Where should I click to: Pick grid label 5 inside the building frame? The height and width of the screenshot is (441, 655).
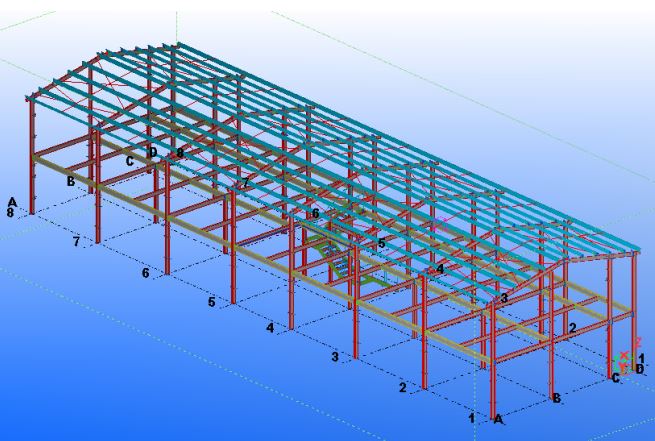click(x=381, y=243)
